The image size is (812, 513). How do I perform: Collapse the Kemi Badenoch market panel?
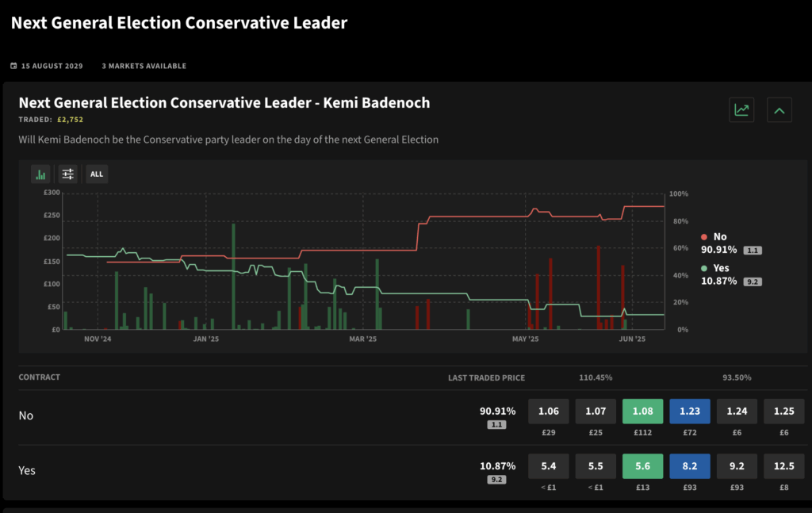pos(779,109)
